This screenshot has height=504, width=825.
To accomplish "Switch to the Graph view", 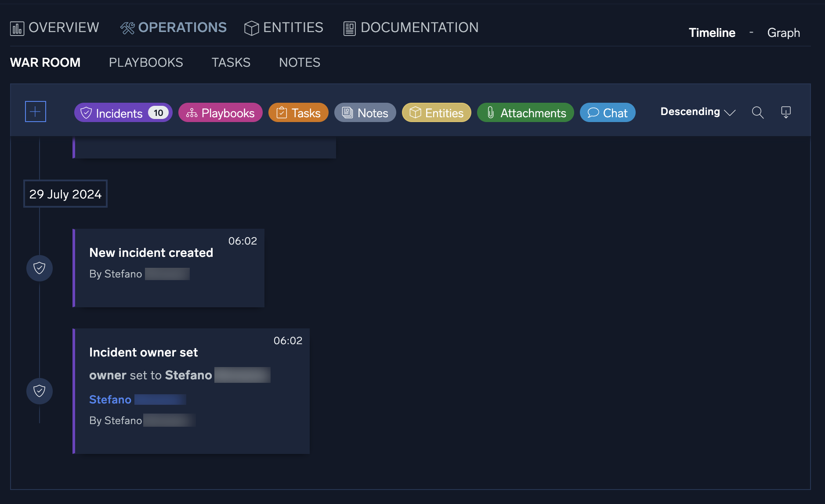I will (x=783, y=33).
